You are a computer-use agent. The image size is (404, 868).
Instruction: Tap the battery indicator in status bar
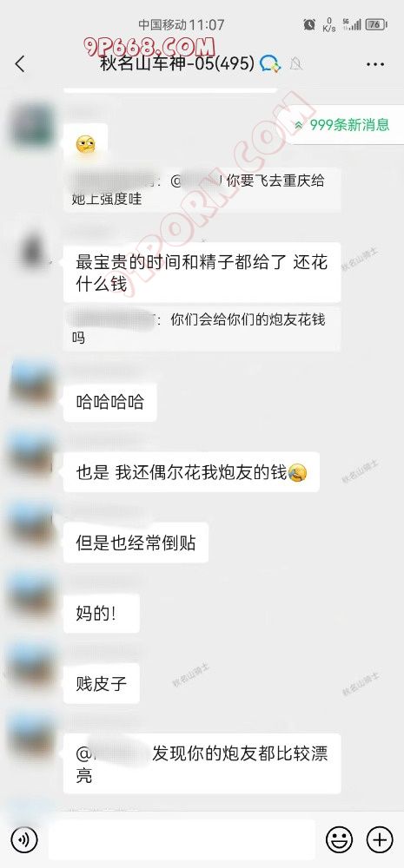pyautogui.click(x=375, y=24)
